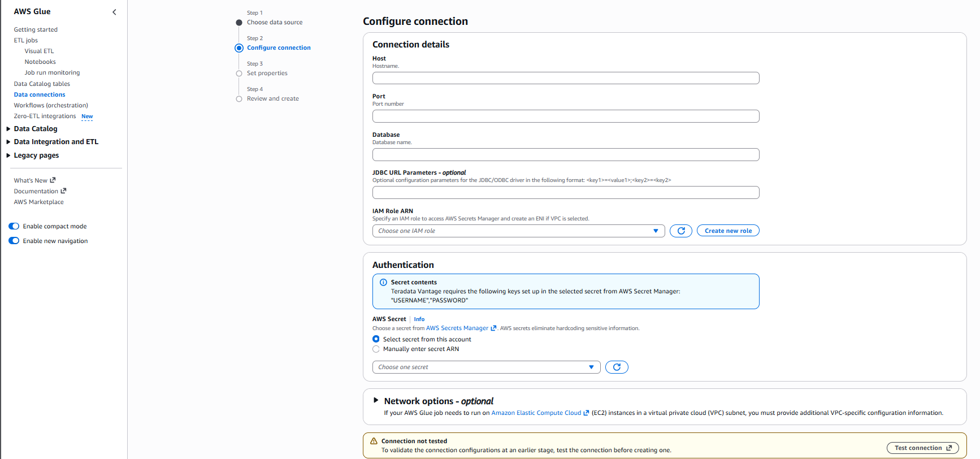Image resolution: width=980 pixels, height=459 pixels.
Task: Click the Database name input field
Action: pyautogui.click(x=566, y=154)
